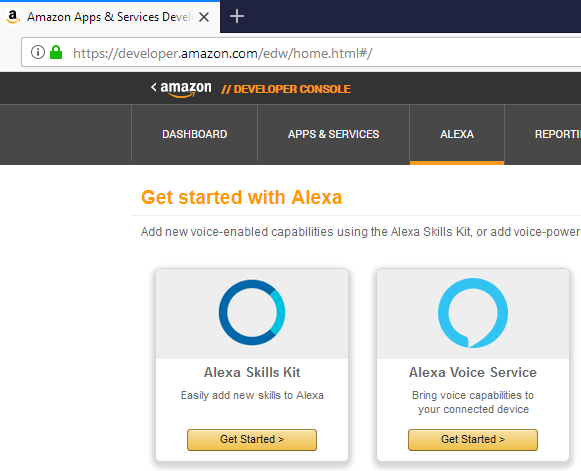Focus the browser URL address field
Image resolution: width=581 pixels, height=471 pixels.
click(301, 52)
